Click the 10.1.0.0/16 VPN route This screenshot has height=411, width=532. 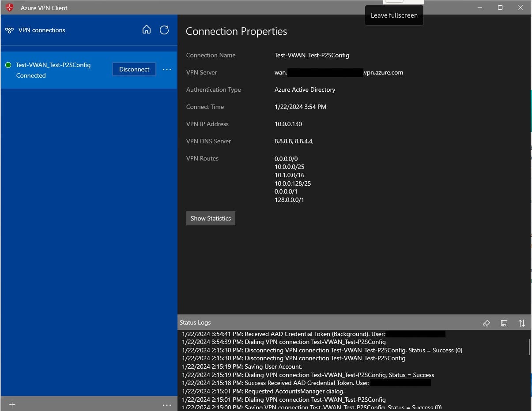tap(289, 175)
